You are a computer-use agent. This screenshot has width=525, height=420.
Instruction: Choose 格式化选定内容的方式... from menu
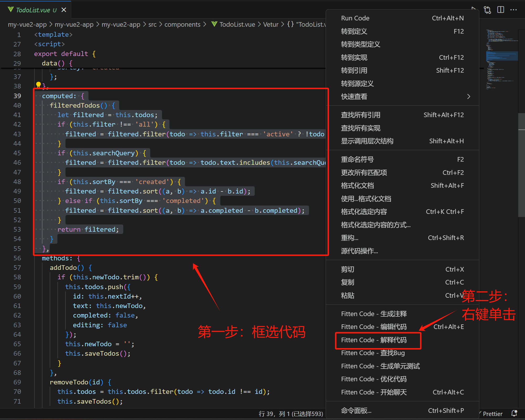pos(402,225)
